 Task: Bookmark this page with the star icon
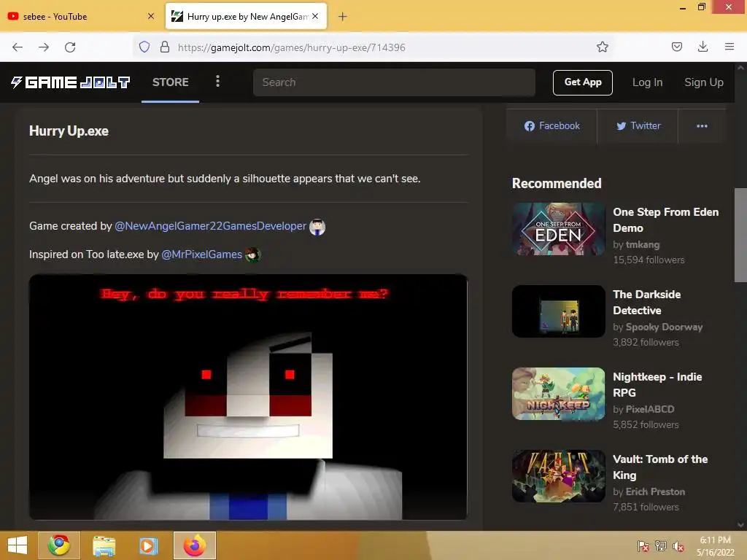(602, 47)
